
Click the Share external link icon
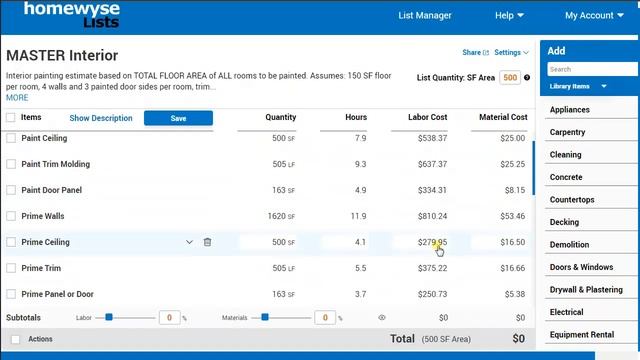pyautogui.click(x=486, y=53)
